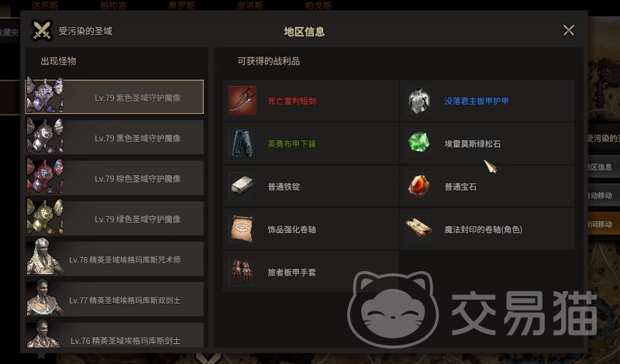Choose Lv.76 精英圣域埃格玛库斯剑士 thumbnail
This screenshot has width=620, height=364.
tap(44, 335)
